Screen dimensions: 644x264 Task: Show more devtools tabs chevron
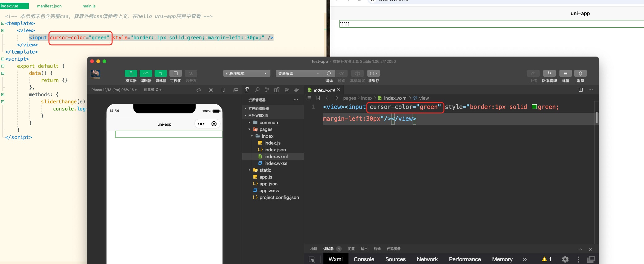coord(525,259)
